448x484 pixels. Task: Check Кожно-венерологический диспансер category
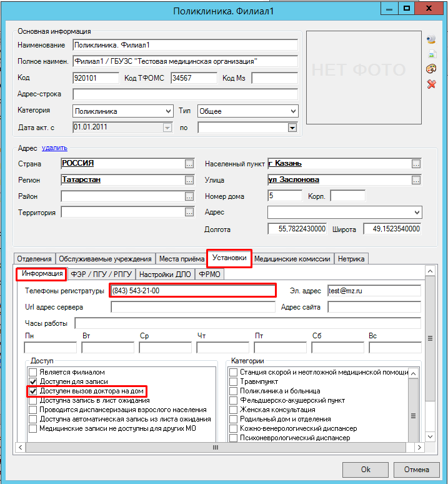234,428
